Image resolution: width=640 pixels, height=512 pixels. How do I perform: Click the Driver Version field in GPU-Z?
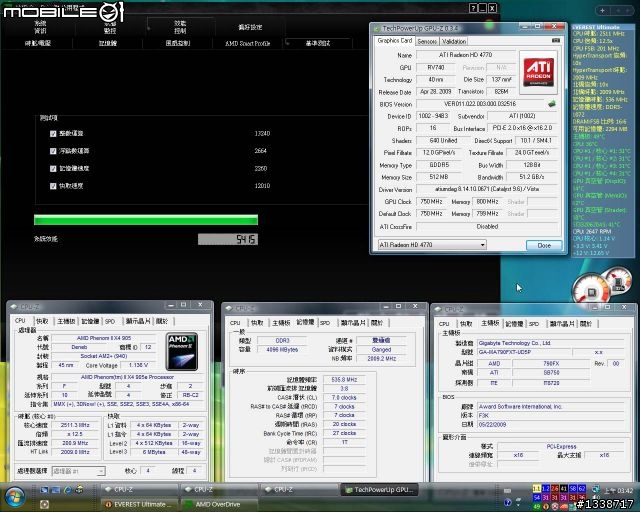487,189
